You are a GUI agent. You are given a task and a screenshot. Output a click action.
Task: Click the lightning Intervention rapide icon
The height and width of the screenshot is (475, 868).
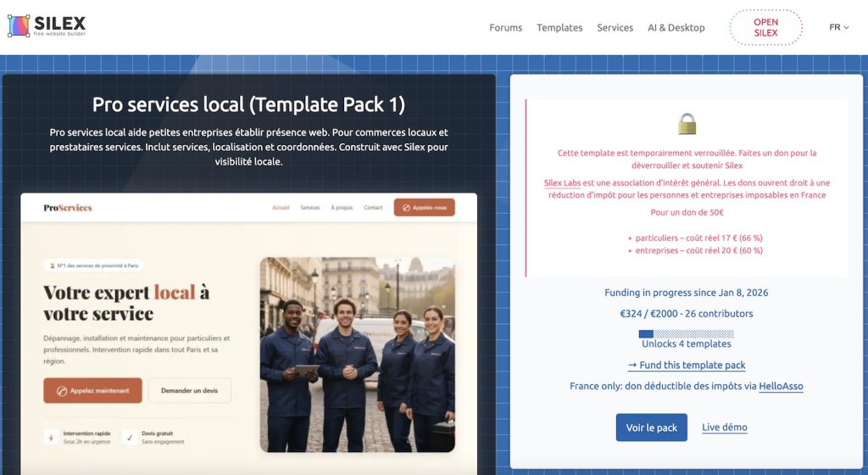pos(52,438)
